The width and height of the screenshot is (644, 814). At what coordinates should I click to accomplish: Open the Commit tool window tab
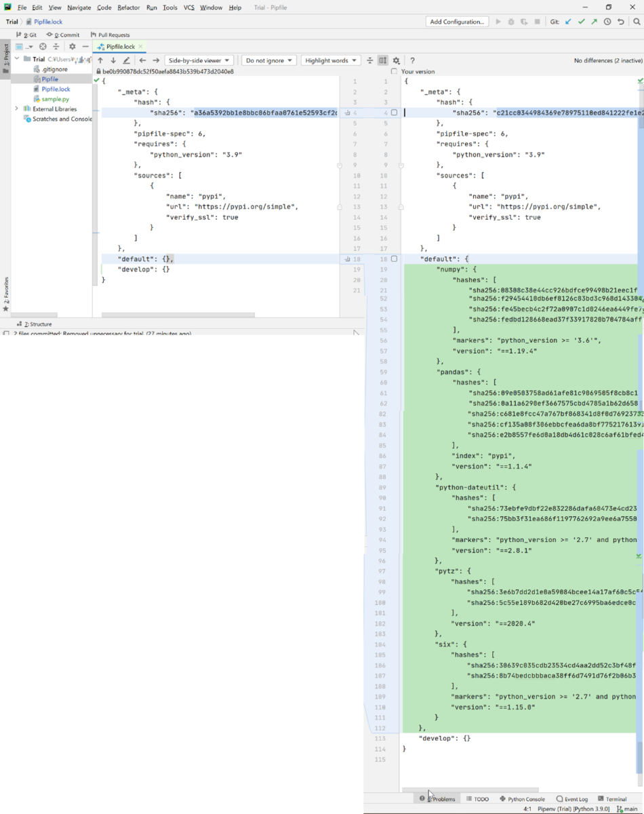pyautogui.click(x=63, y=35)
